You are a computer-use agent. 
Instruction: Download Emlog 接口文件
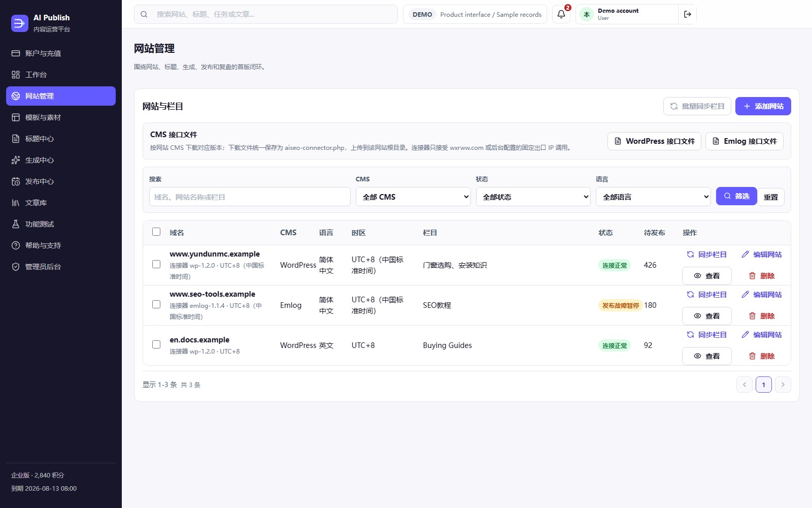tap(745, 141)
